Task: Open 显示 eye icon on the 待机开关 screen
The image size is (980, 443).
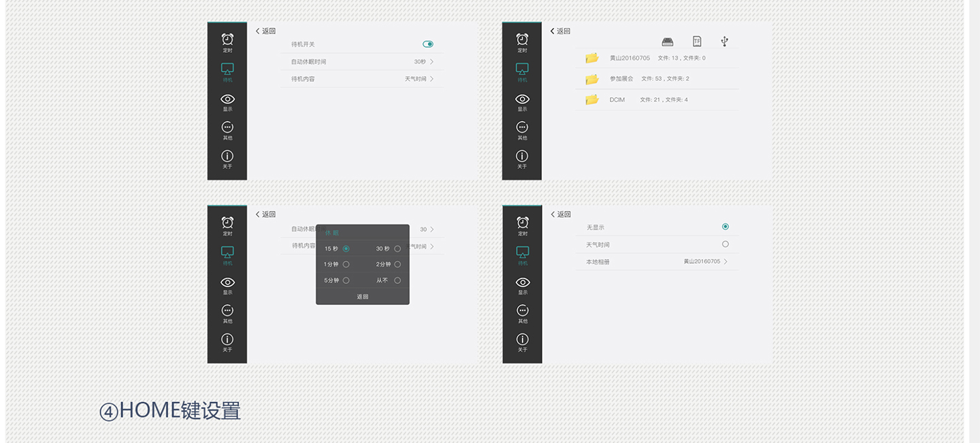Action: (x=227, y=99)
